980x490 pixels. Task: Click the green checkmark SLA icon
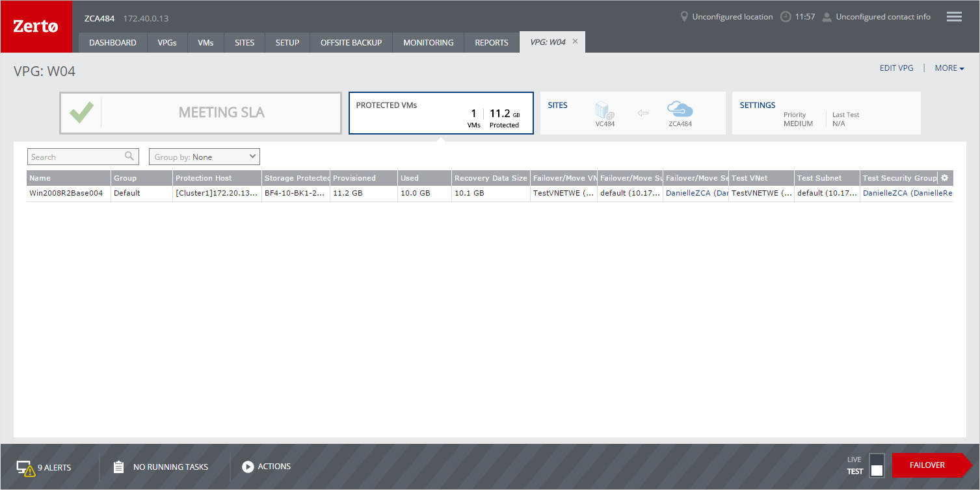(x=82, y=113)
